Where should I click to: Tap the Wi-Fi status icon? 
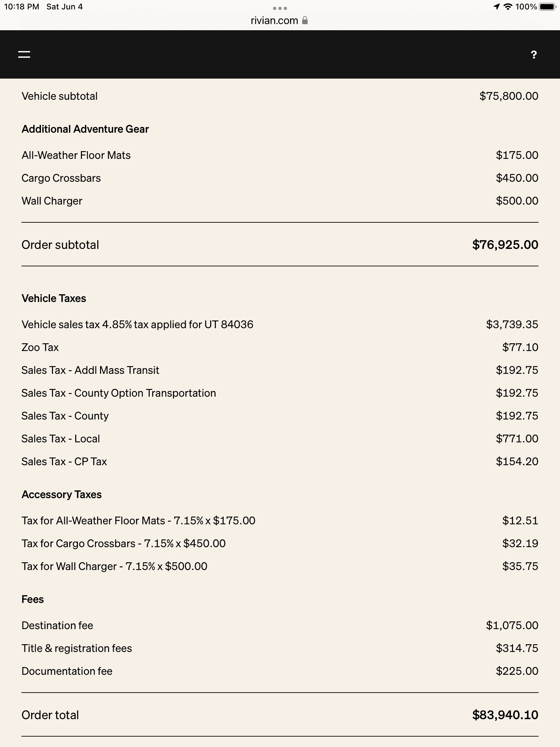tap(508, 7)
